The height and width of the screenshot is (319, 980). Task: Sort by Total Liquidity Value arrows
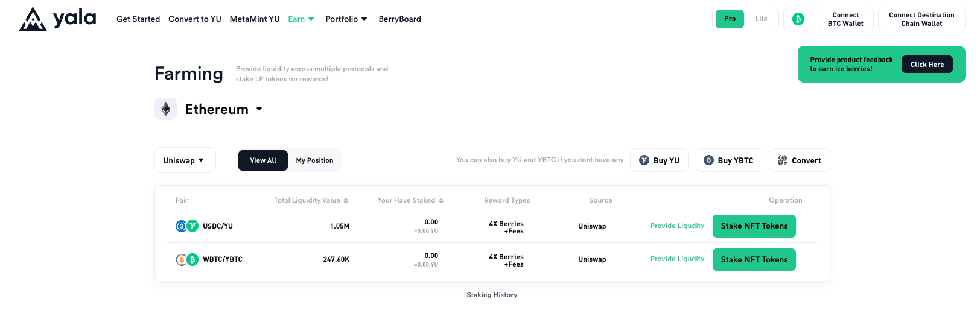[x=346, y=201]
